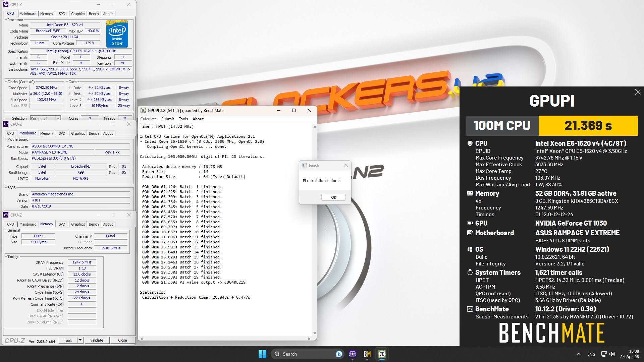
Task: Show hidden system tray icons
Action: [x=578, y=354]
